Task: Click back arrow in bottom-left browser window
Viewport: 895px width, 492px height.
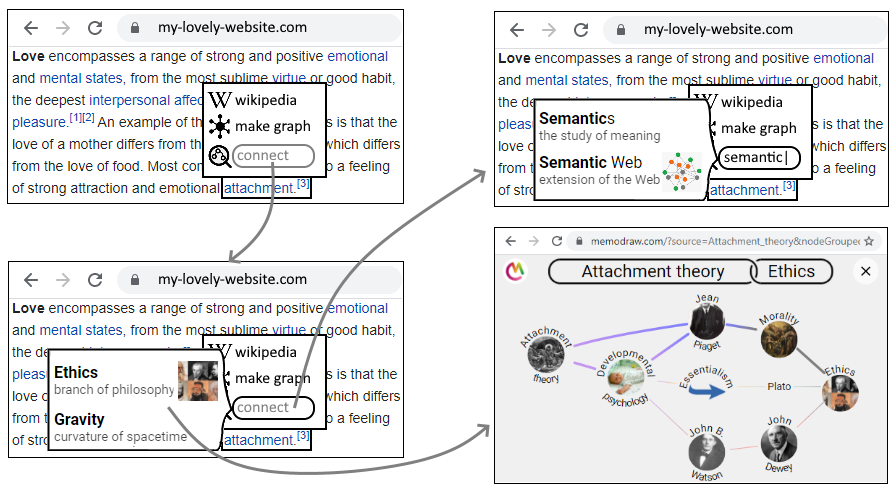Action: (31, 280)
